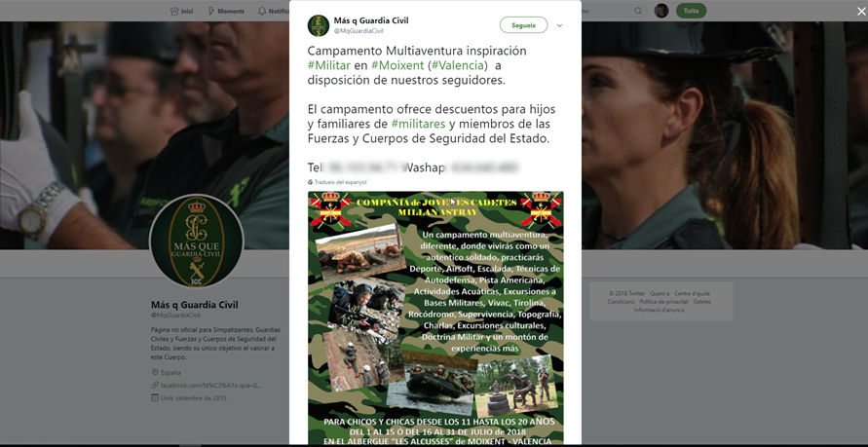
Task: Follow the account with the Segueix button
Action: [x=523, y=25]
